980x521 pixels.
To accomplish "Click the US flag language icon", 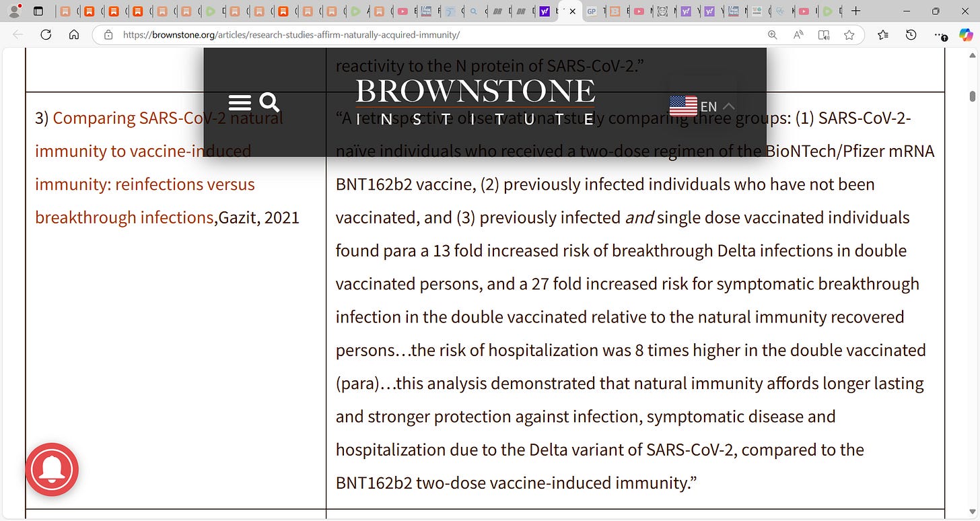I will [x=683, y=106].
